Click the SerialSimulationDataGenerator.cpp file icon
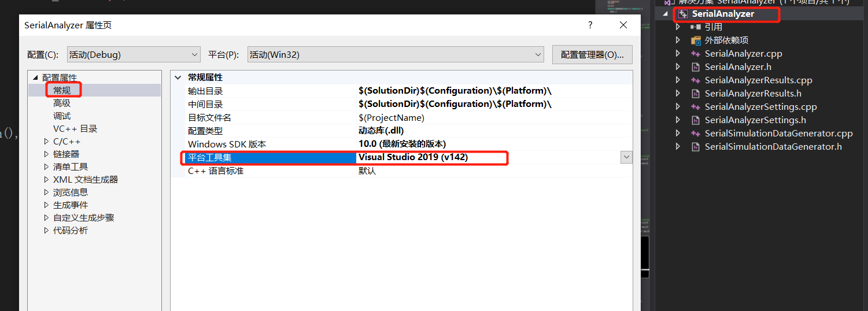 696,134
